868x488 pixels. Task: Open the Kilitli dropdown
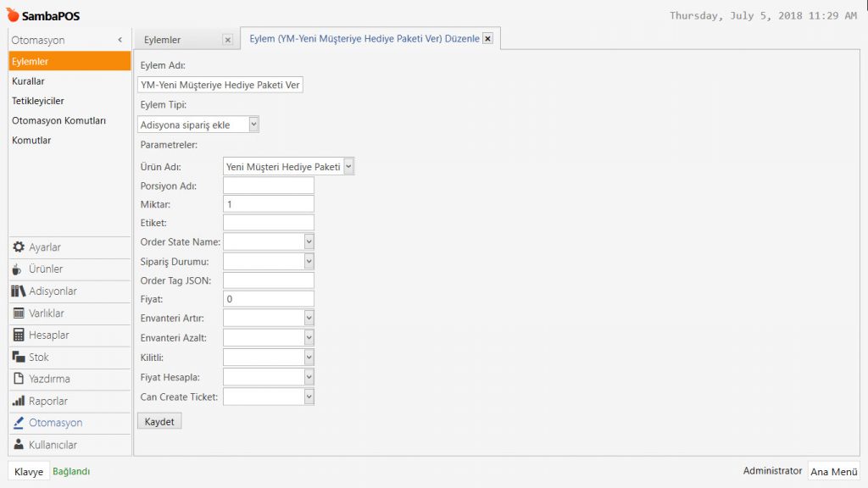pyautogui.click(x=309, y=358)
